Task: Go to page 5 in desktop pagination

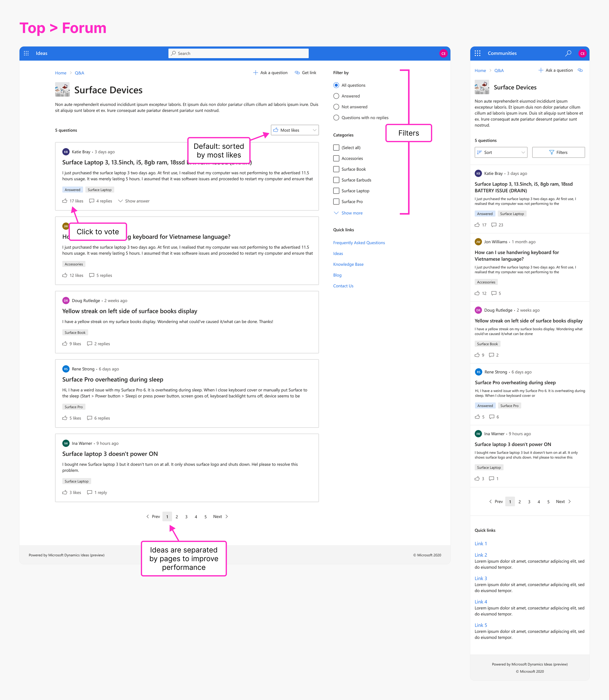Action: [x=205, y=517]
